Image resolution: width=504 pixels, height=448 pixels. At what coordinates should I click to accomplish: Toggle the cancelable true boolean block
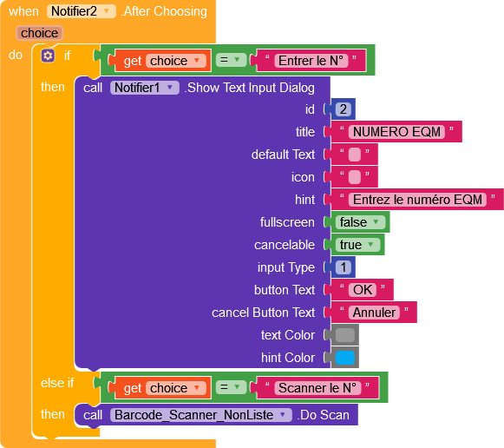coord(357,245)
